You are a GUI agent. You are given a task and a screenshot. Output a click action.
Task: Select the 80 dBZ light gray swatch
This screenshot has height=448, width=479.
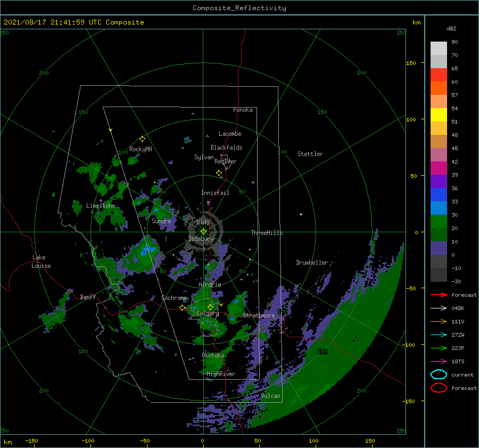pos(439,48)
